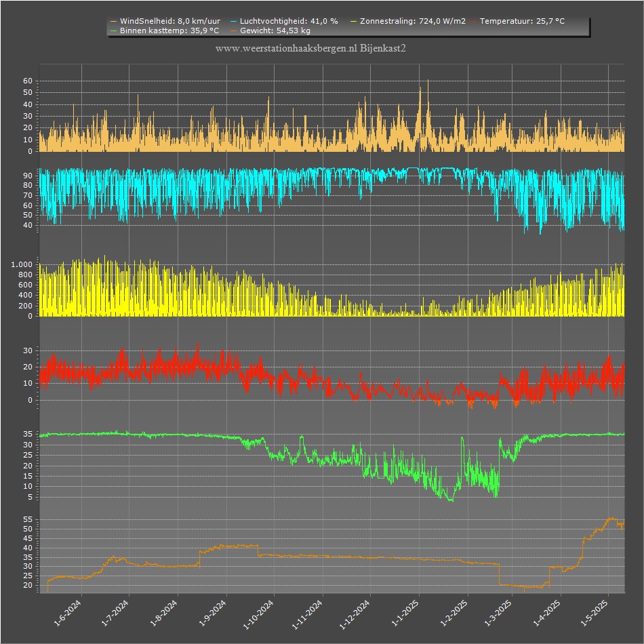Screen dimensions: 644x644
Task: Click the 1-2-2025 date axis label
Action: tap(454, 612)
